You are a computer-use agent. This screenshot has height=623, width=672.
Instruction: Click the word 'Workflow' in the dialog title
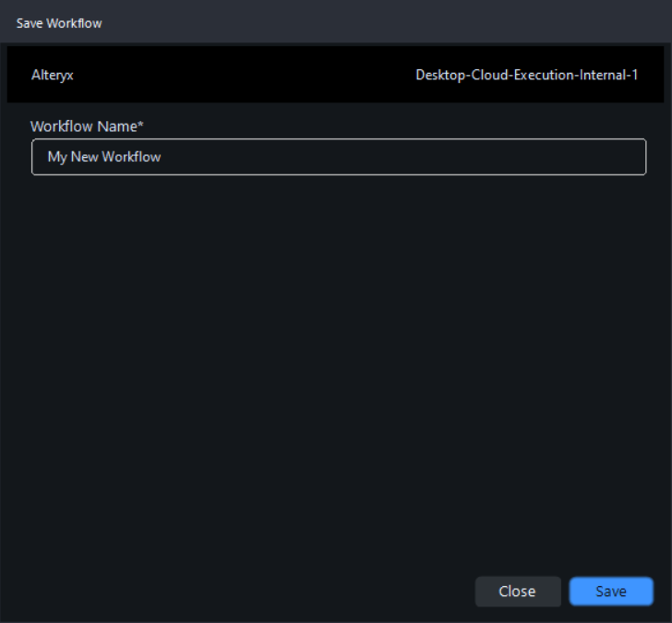[75, 23]
